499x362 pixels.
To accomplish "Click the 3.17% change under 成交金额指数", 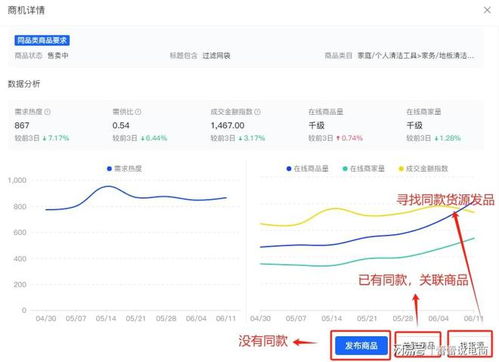I will coord(252,138).
